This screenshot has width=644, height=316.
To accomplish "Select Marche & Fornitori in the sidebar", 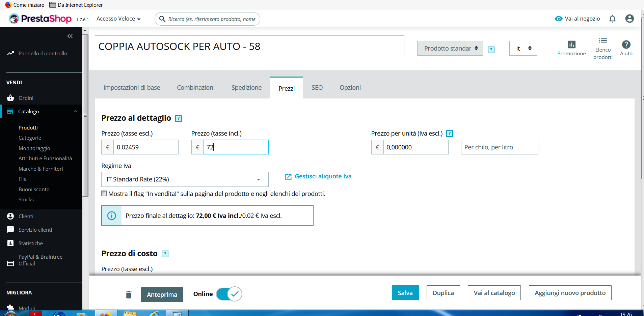I will click(x=41, y=169).
